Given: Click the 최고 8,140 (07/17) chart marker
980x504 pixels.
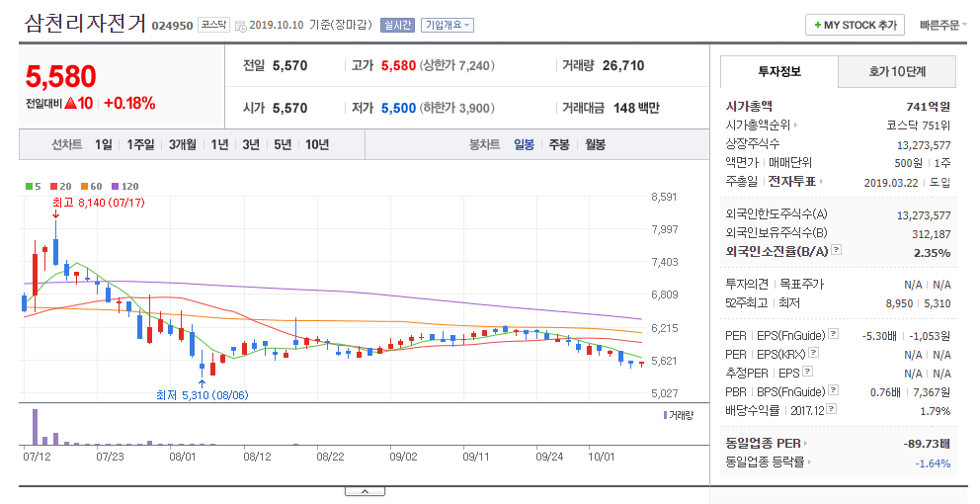Looking at the screenshot, I should click(x=99, y=203).
